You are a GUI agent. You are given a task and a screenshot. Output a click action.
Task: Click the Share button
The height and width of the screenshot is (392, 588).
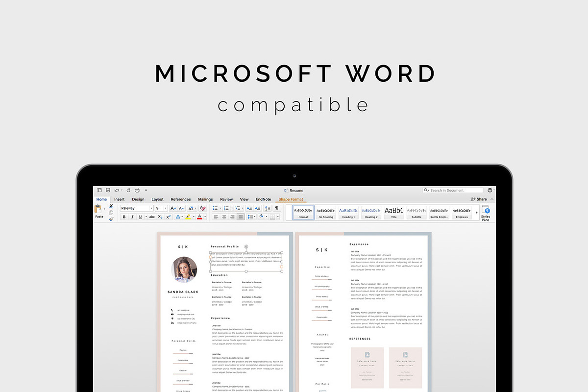479,199
